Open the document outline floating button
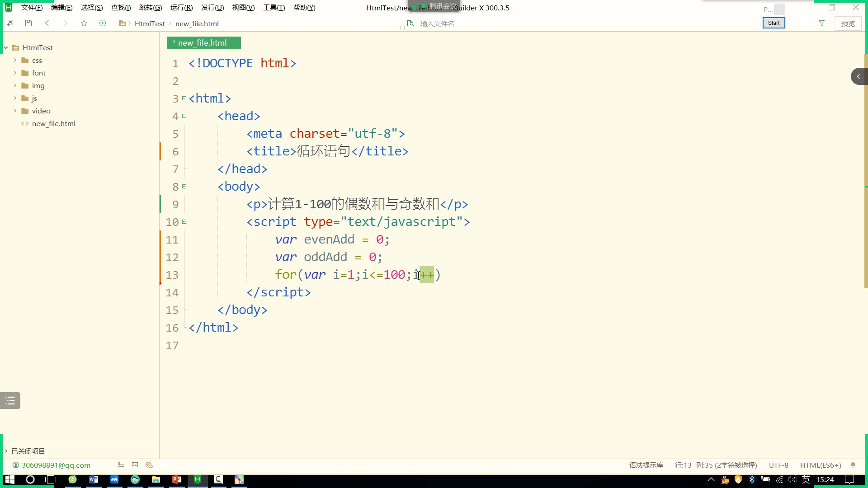The image size is (868, 488). (10, 400)
